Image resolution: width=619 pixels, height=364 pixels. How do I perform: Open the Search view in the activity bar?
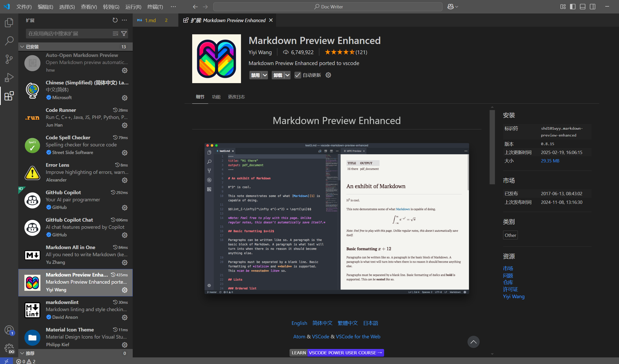point(9,41)
